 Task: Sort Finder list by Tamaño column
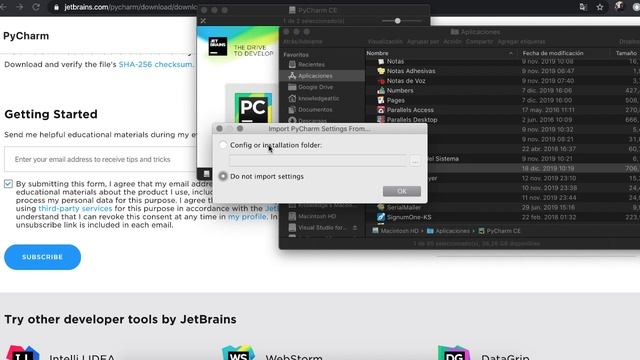pyautogui.click(x=626, y=53)
